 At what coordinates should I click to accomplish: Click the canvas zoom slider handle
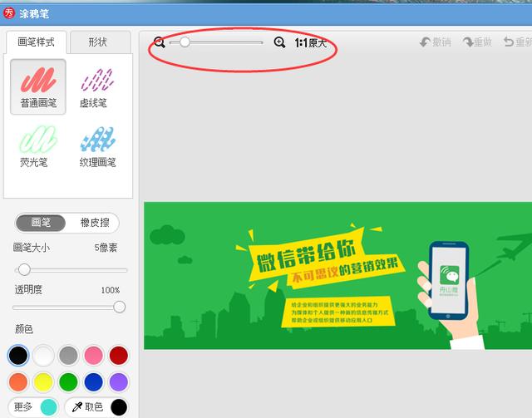pos(185,42)
